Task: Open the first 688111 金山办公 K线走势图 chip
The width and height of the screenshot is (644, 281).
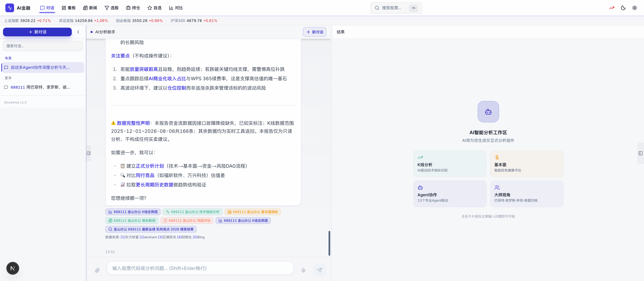Action: point(133,212)
